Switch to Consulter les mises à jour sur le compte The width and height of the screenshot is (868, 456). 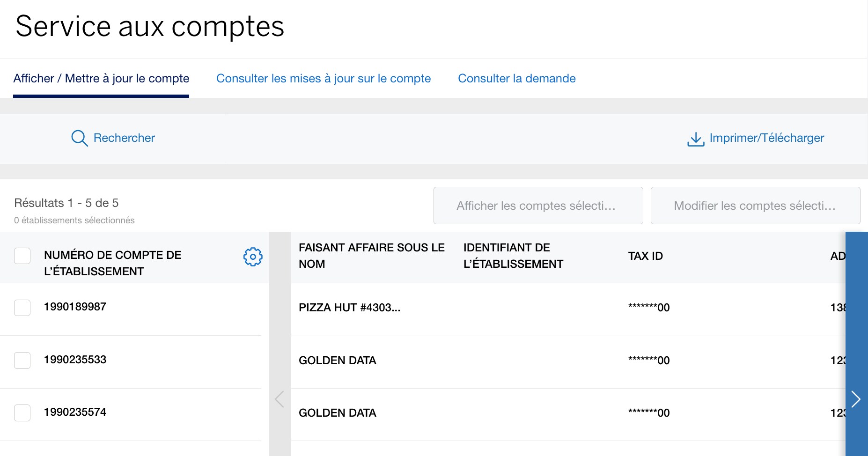point(324,78)
